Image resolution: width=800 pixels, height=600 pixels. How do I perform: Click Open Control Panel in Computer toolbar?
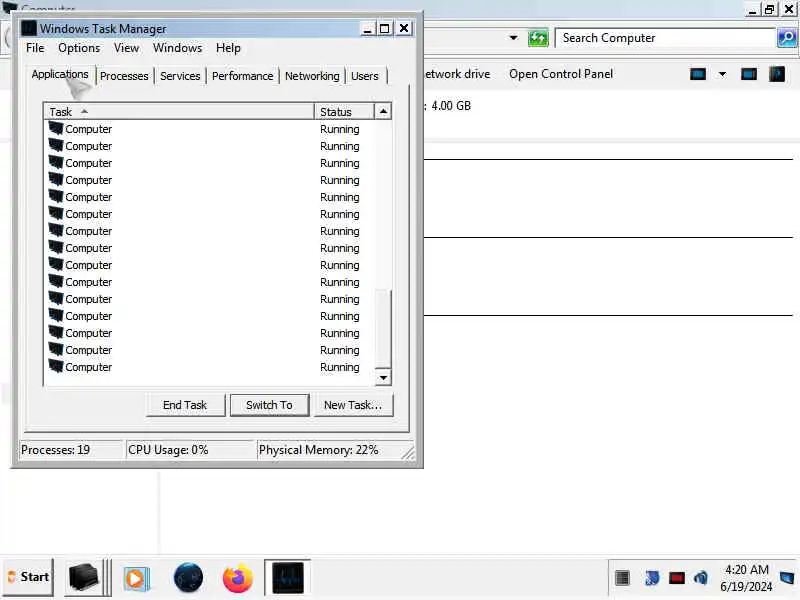pos(561,74)
